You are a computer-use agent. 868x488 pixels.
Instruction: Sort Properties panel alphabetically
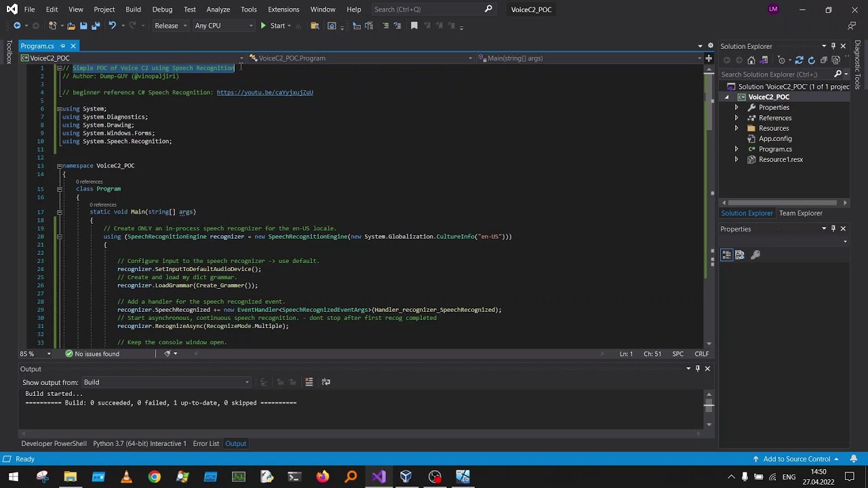coord(740,255)
